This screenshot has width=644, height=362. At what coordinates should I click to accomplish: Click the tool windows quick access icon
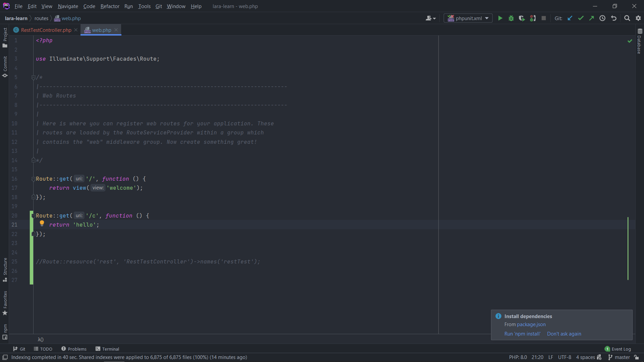(x=5, y=357)
